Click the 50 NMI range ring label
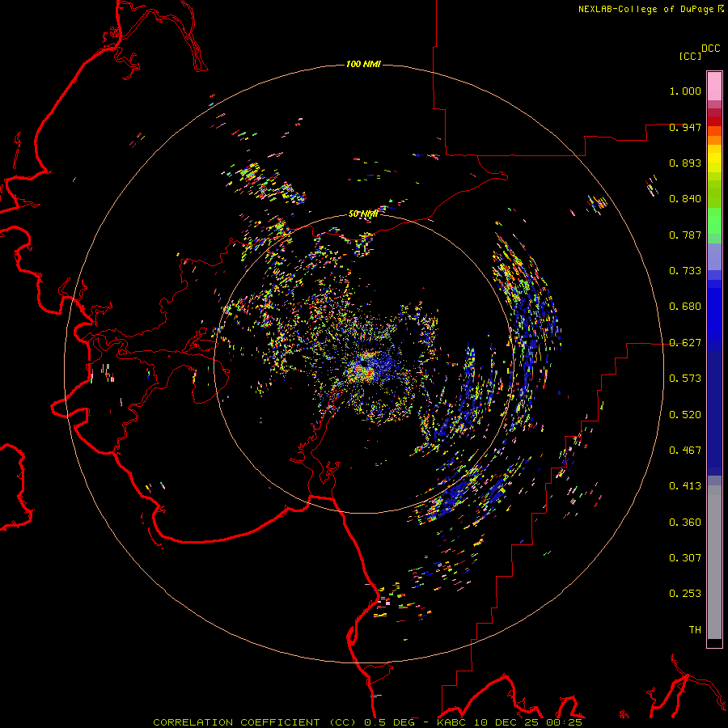The width and height of the screenshot is (728, 728). click(363, 214)
